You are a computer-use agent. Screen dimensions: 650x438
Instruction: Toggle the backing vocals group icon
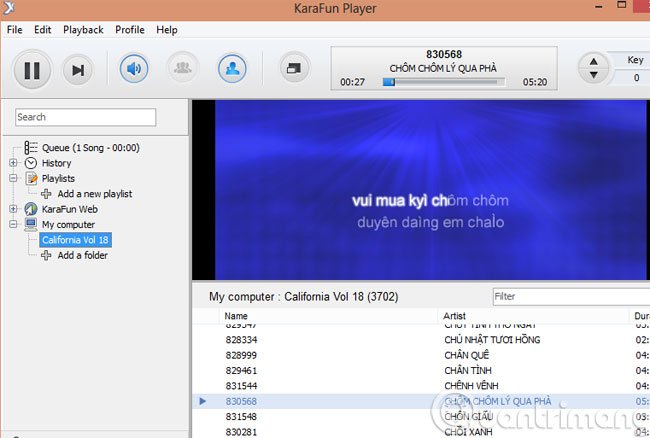pyautogui.click(x=182, y=68)
